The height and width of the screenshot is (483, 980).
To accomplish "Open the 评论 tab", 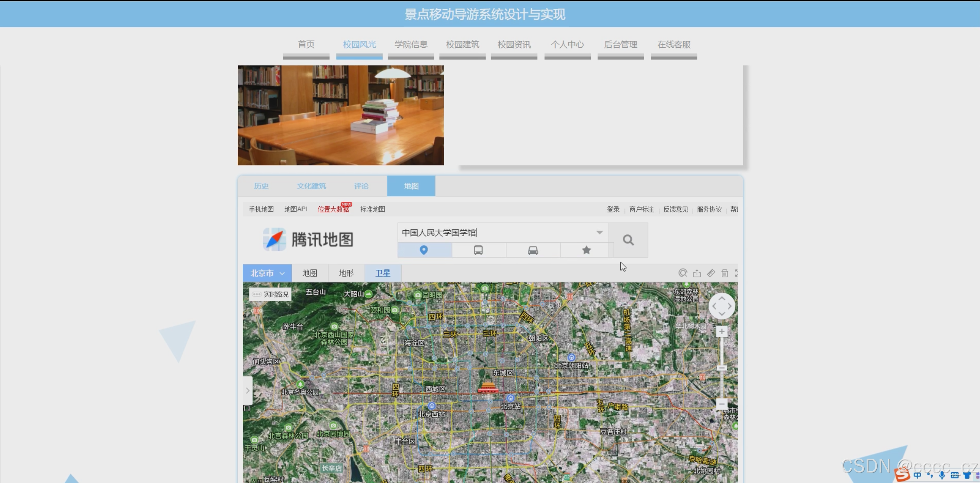I will 361,186.
